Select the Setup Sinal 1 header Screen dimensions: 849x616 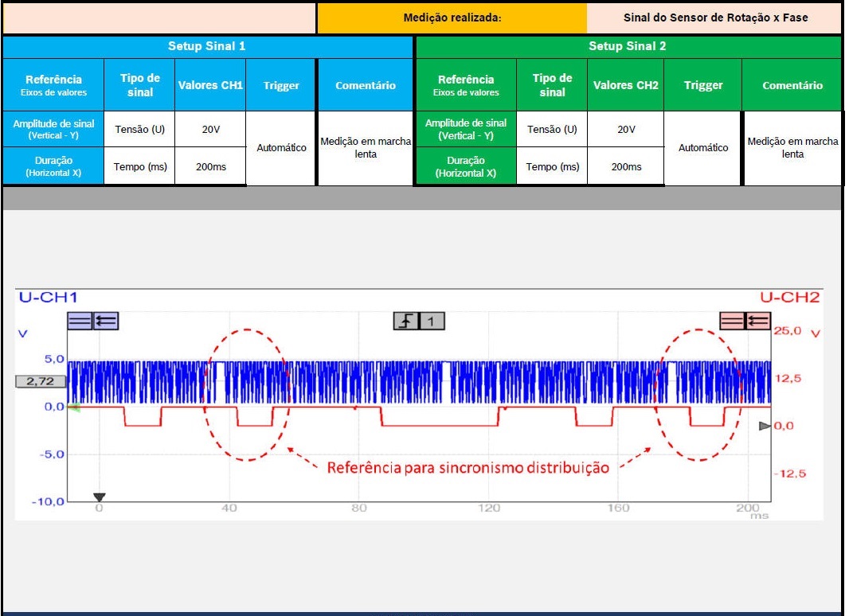tap(207, 46)
